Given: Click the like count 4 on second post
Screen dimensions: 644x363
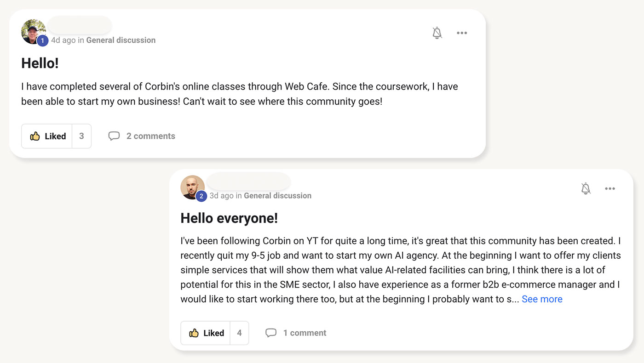Looking at the screenshot, I should pos(239,332).
